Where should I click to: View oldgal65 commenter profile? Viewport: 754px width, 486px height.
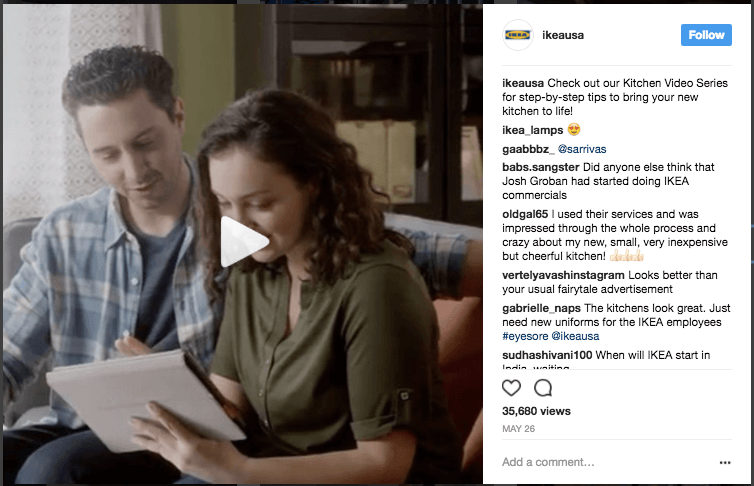point(525,214)
